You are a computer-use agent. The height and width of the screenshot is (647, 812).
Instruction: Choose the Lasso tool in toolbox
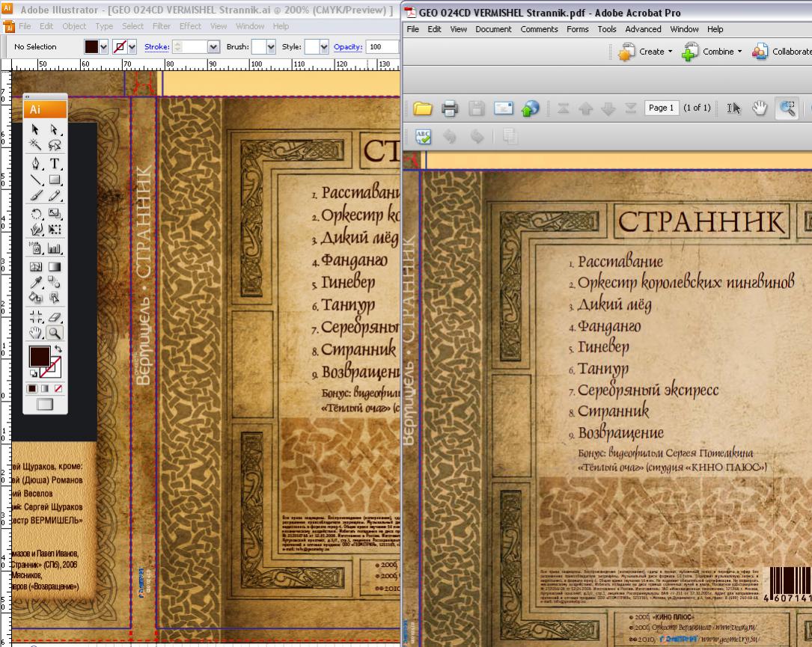point(54,144)
